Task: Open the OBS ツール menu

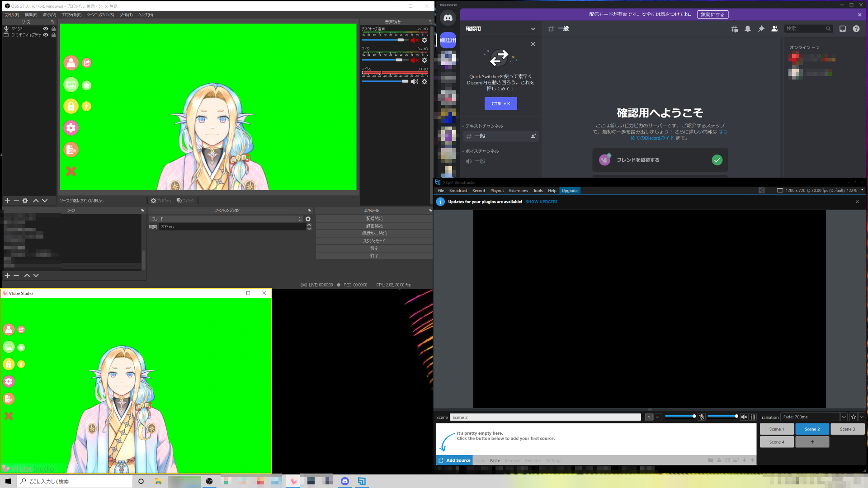Action: tap(126, 15)
